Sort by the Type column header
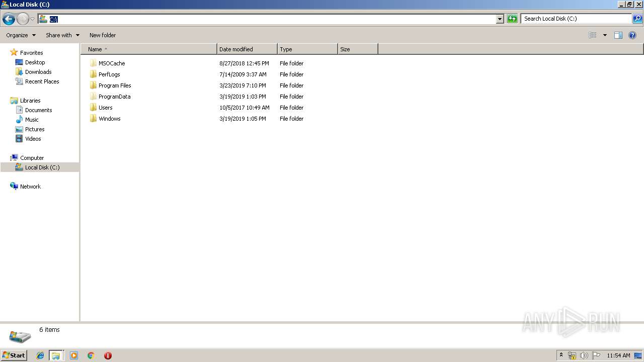The image size is (644, 362). pyautogui.click(x=307, y=49)
